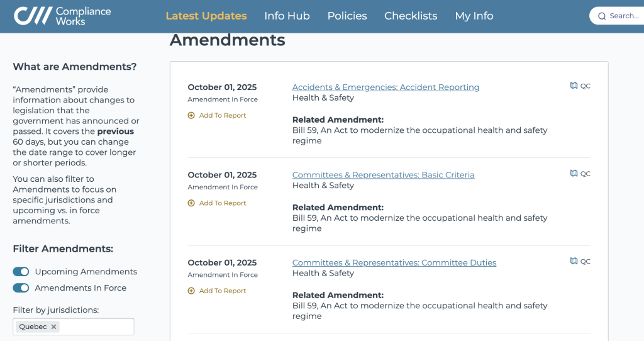644x341 pixels.
Task: Click plus icon for Basic Criteria Add To Report
Action: click(191, 203)
